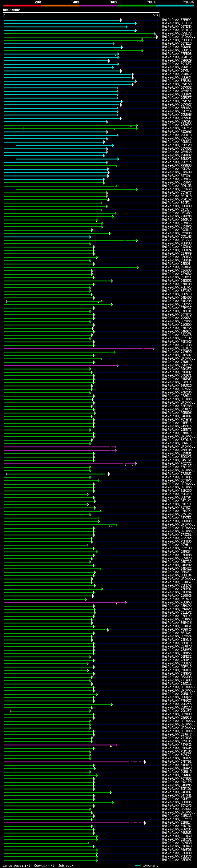Select hit UniRef100_Q72UW2
This screenshot has height=868, width=197.
point(176,474)
